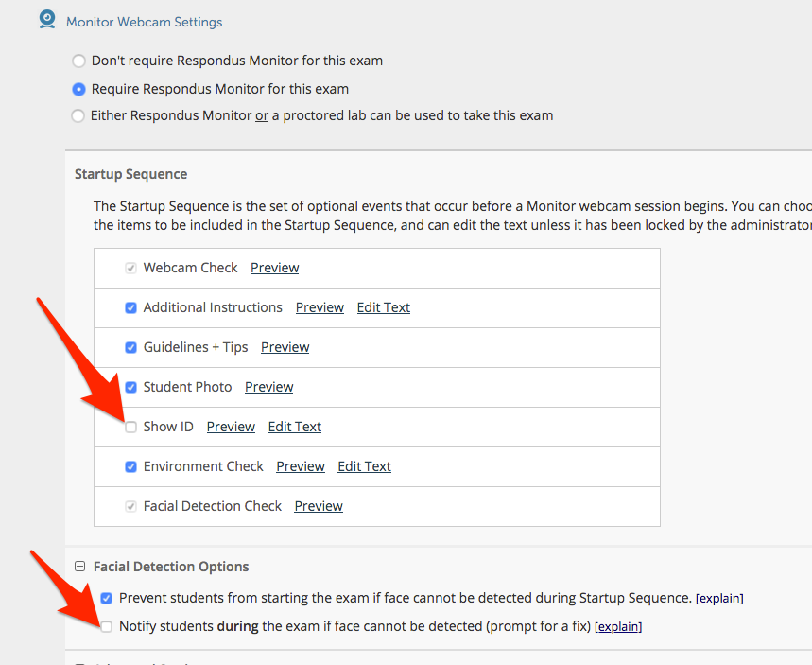
Task: Open explain link for Notify students option
Action: pyautogui.click(x=618, y=627)
